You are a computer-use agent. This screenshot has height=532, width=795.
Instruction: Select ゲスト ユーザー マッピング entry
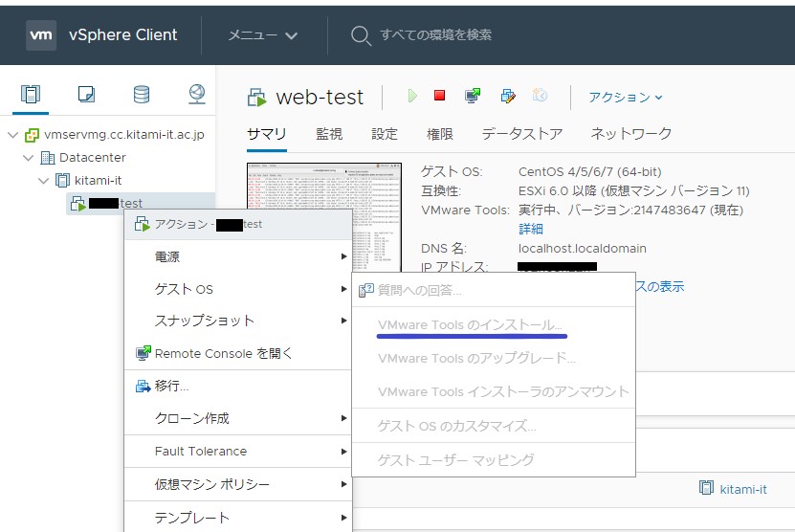click(494, 460)
